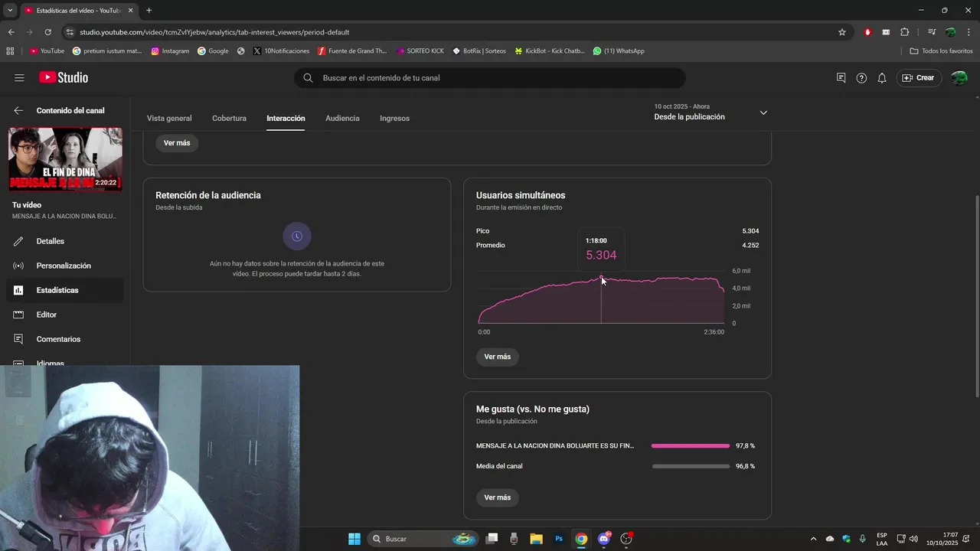Open Photoshop from the taskbar

(x=559, y=539)
